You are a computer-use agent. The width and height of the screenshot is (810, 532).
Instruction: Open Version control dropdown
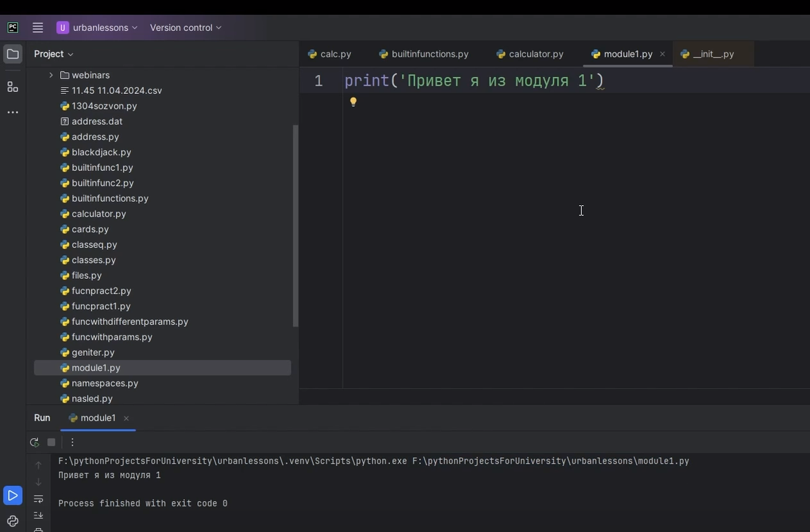click(186, 28)
